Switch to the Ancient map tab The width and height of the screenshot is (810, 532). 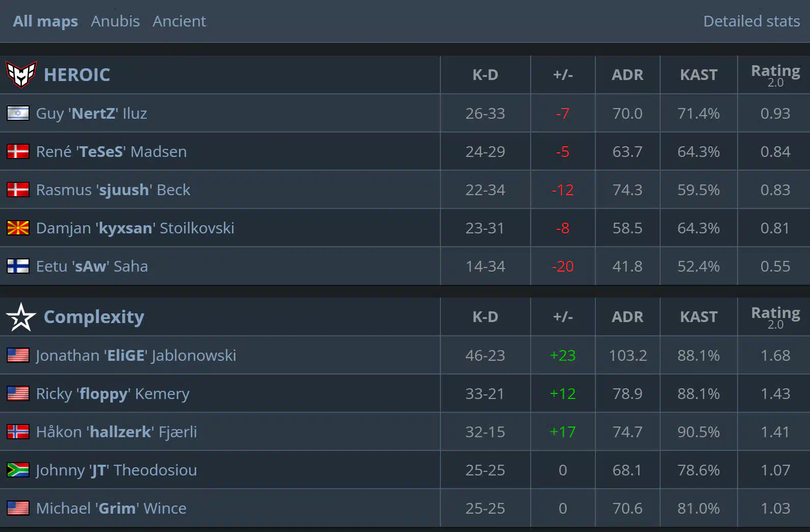[179, 21]
